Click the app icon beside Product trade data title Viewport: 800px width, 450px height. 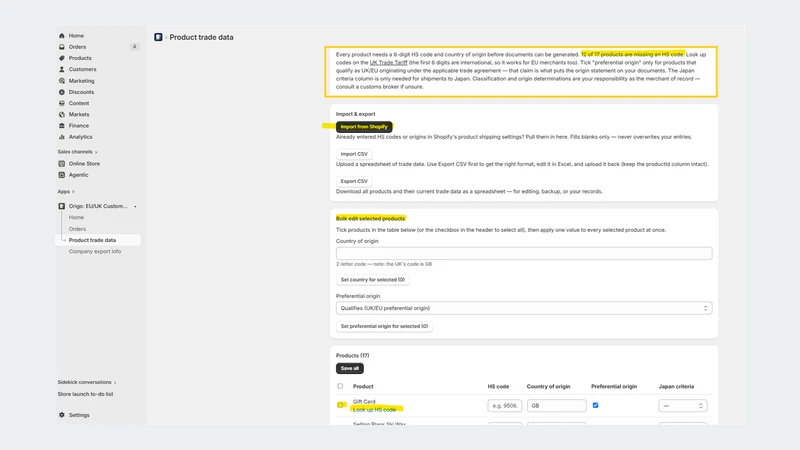point(158,37)
